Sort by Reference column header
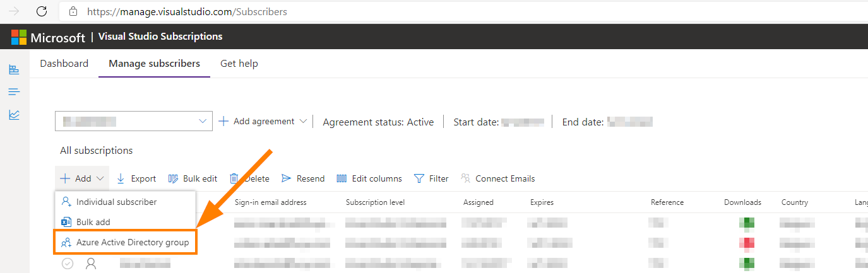Viewport: 868px width, 273px height. [x=667, y=202]
